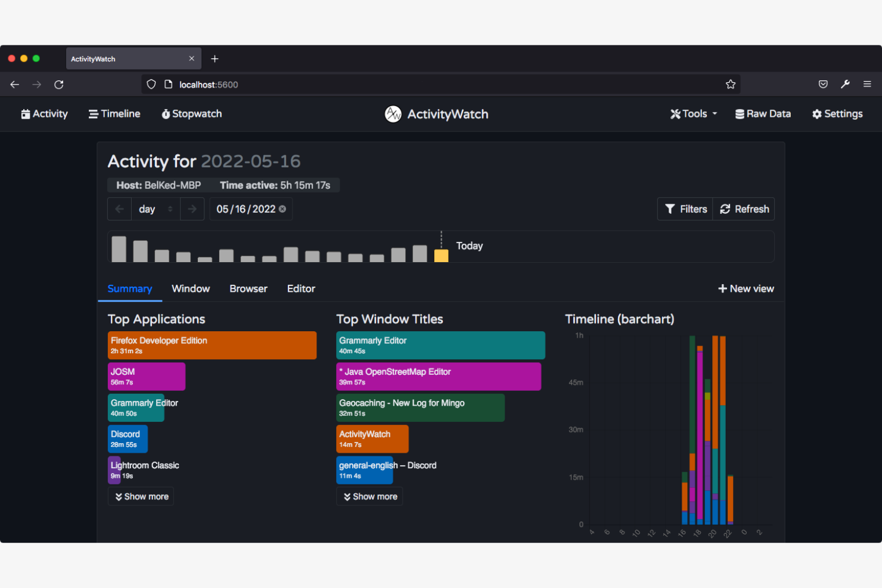Screen dimensions: 882x588
Task: Open the Raw Data page
Action: (x=763, y=114)
